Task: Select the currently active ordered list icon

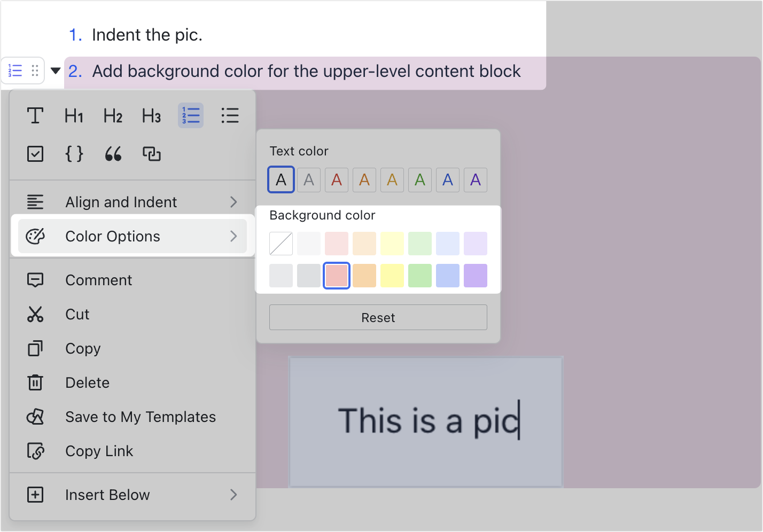Action: point(190,115)
